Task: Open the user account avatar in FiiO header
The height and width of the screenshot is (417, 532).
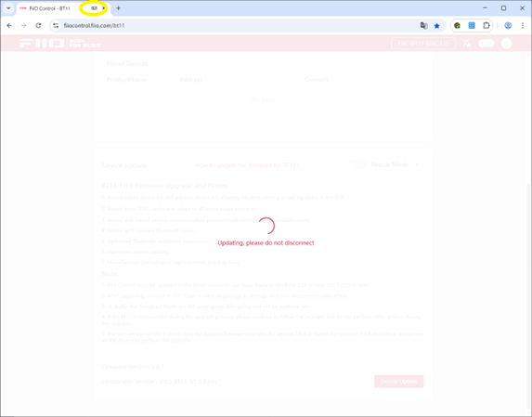Action: coord(506,44)
